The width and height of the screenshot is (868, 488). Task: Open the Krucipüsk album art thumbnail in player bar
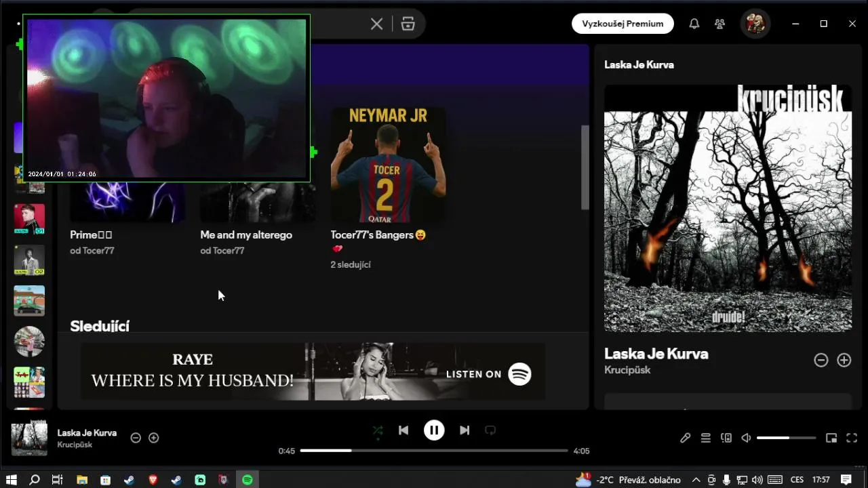coord(29,439)
